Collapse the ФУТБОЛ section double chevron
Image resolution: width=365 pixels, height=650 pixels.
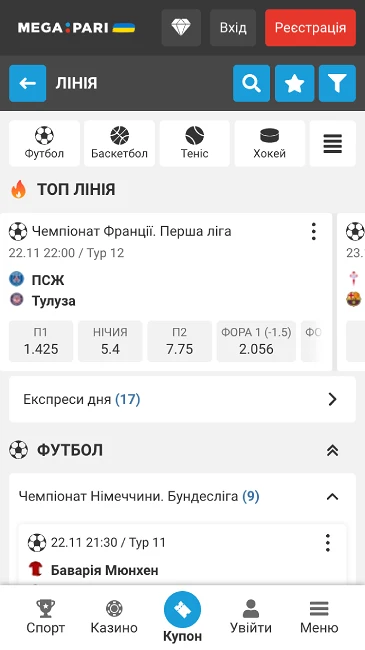332,450
